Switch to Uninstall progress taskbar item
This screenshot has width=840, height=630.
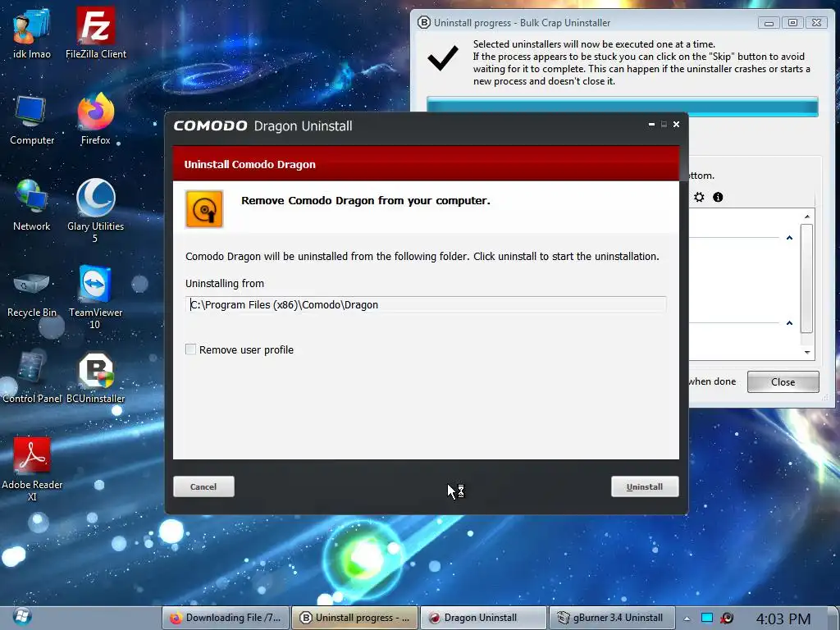[354, 618]
